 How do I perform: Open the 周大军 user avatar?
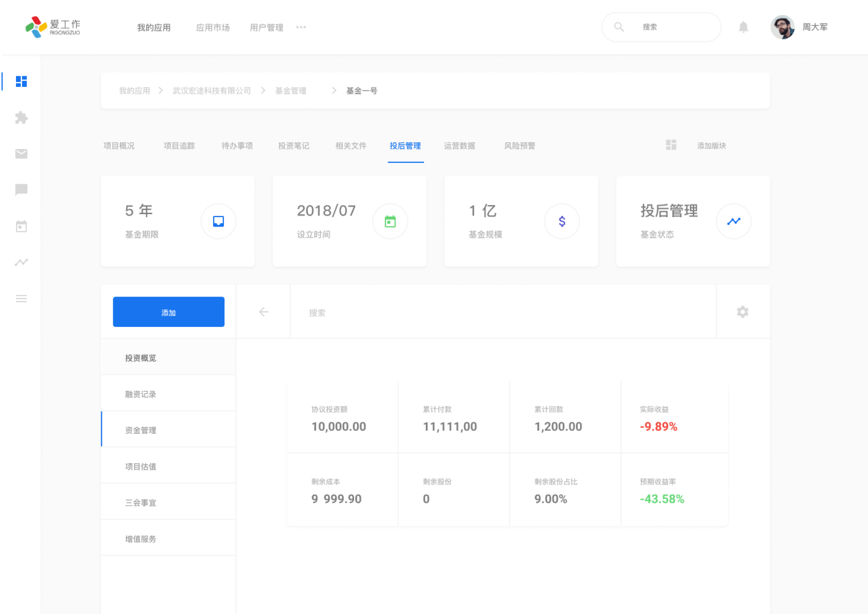point(782,27)
